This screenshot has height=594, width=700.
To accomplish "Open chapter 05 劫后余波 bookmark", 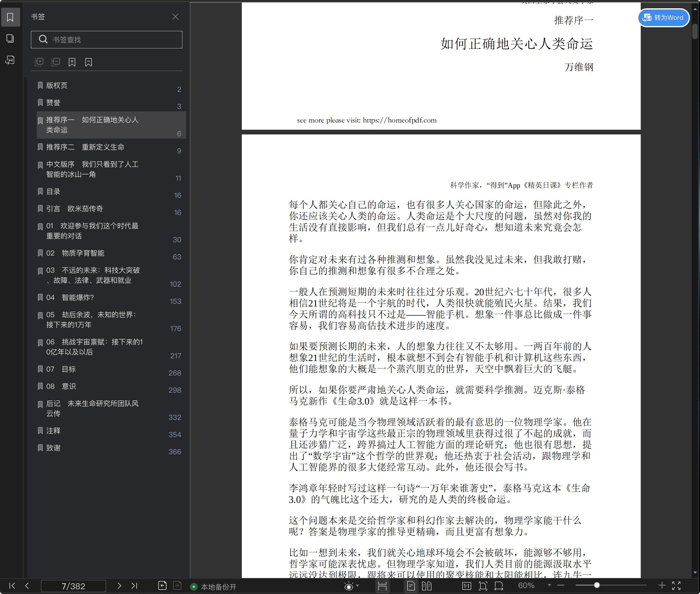I will (x=111, y=320).
